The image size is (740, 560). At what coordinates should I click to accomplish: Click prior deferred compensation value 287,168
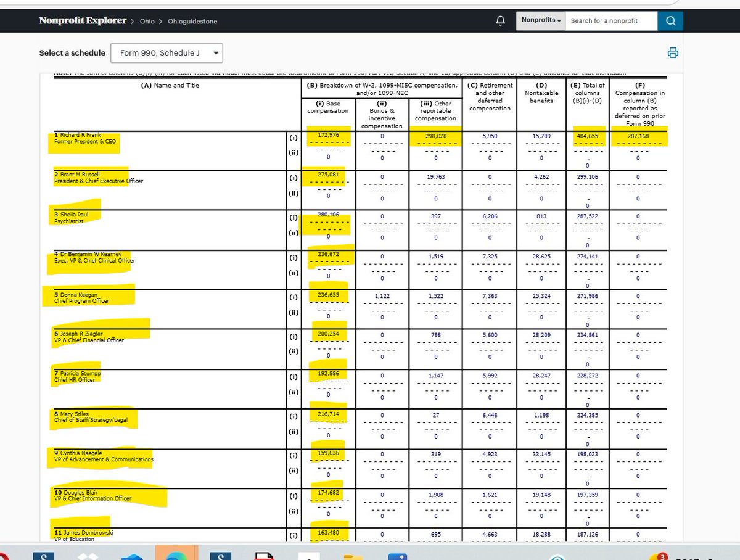[x=638, y=135]
